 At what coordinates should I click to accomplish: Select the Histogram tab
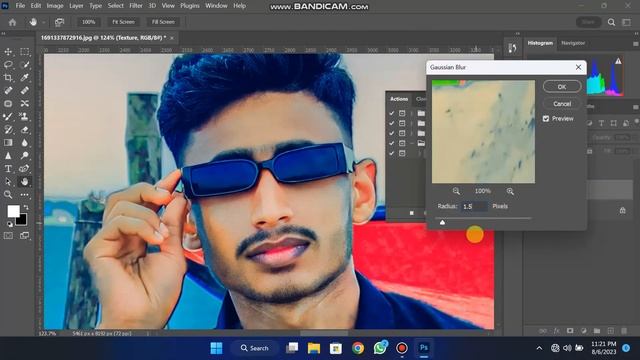coord(540,43)
